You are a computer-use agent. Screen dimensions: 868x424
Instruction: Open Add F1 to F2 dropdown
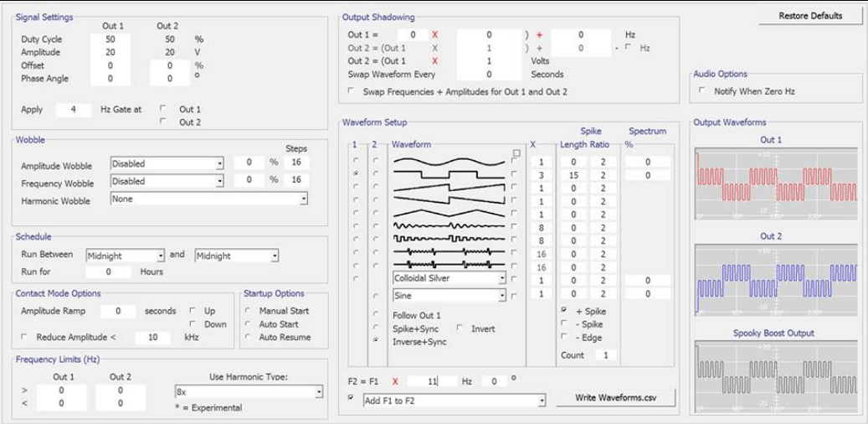(455, 401)
